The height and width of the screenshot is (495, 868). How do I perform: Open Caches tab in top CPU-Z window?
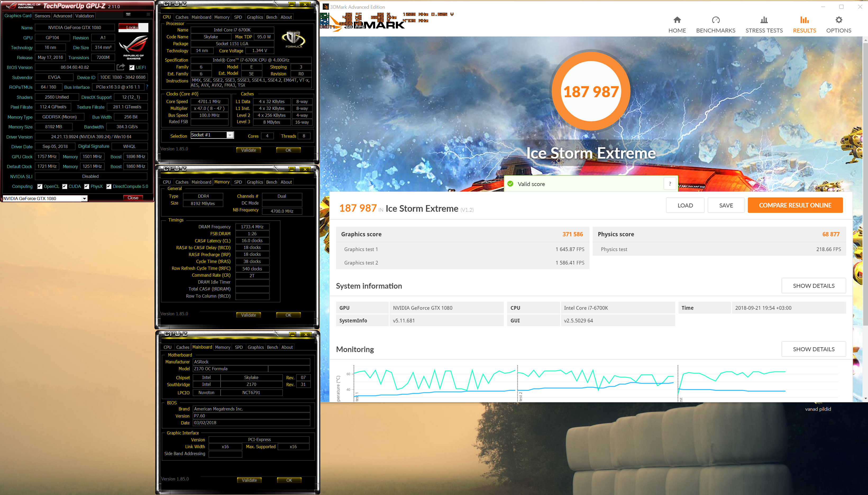tap(182, 17)
